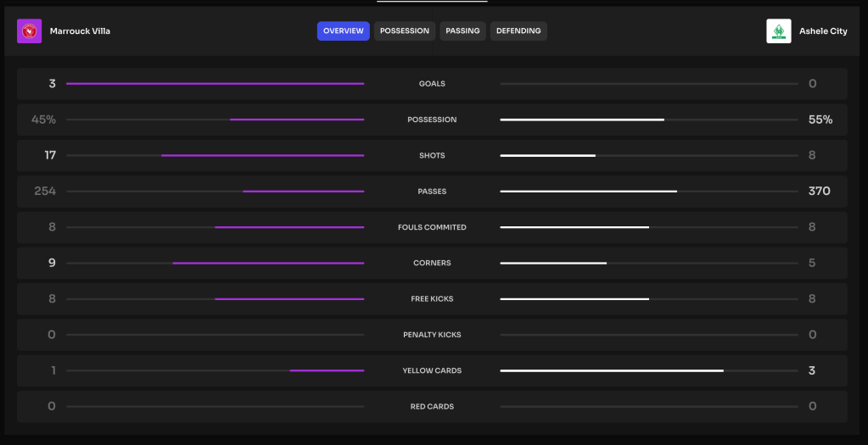
Task: Switch to the Possession tab
Action: point(404,31)
